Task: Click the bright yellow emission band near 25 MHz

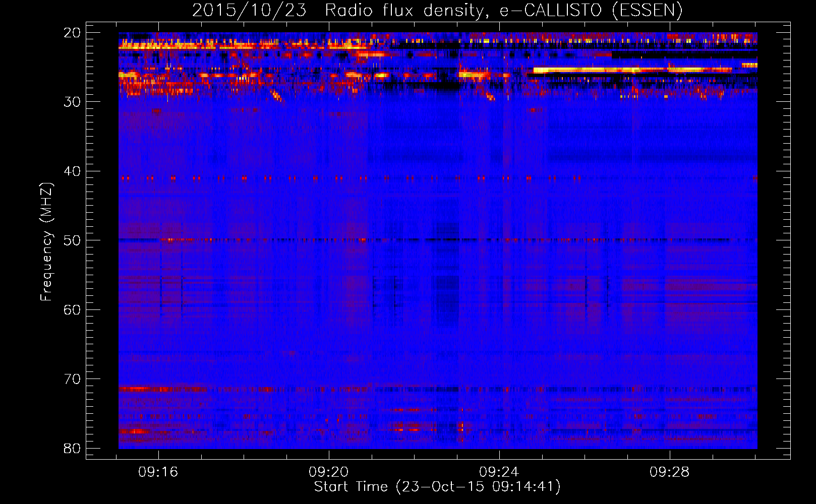Action: pos(632,70)
